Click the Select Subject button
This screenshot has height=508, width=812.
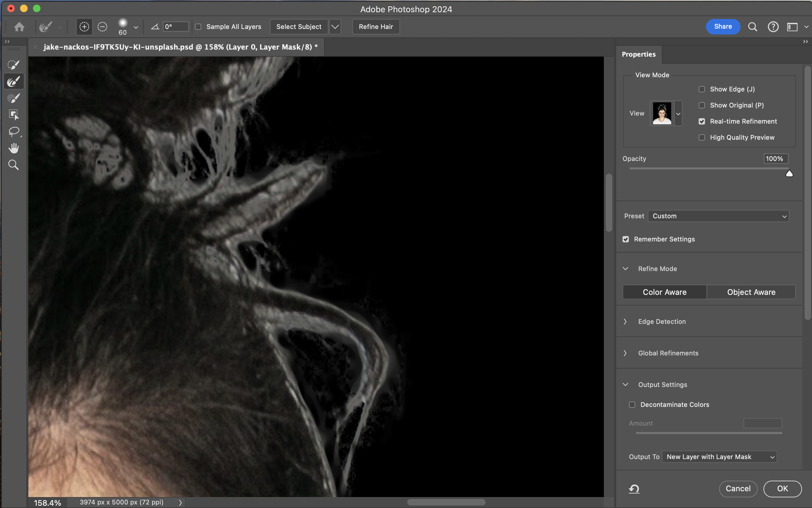299,26
